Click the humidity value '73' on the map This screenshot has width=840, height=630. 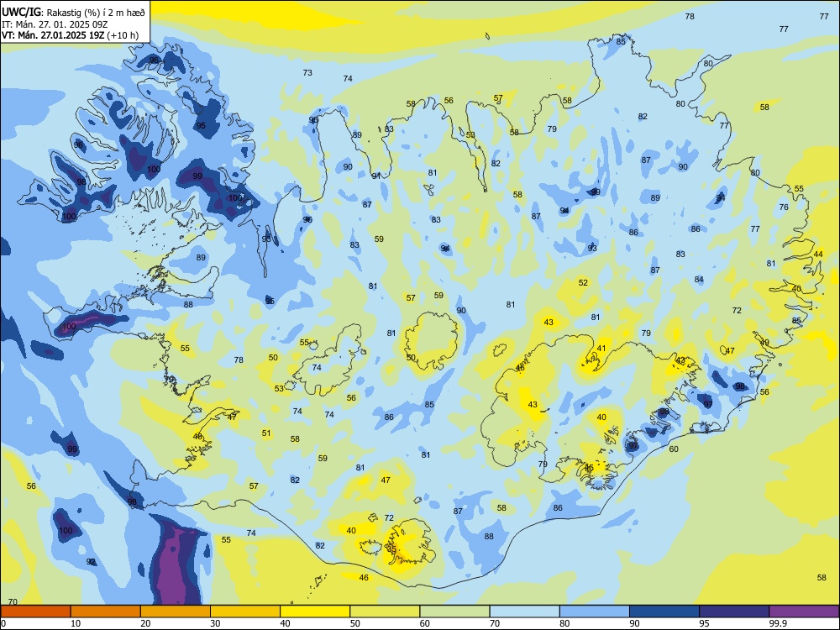point(307,73)
